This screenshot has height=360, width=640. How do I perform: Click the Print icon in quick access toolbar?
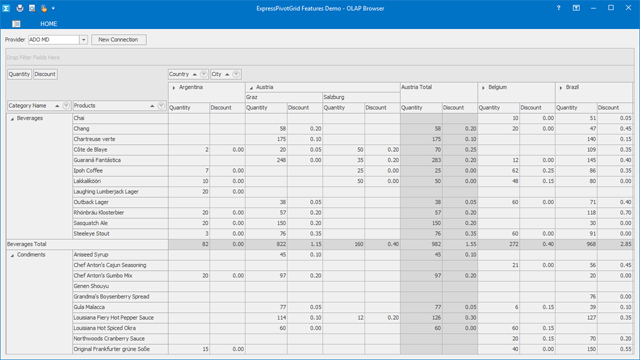(x=20, y=8)
